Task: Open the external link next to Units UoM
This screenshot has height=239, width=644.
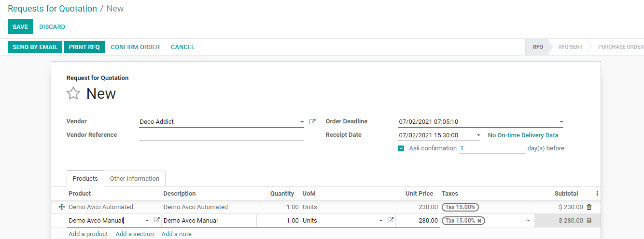Action: pyautogui.click(x=391, y=220)
